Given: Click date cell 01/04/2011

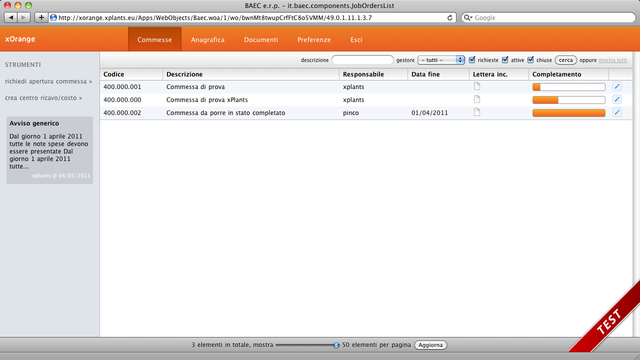Looking at the screenshot, I should click(429, 113).
